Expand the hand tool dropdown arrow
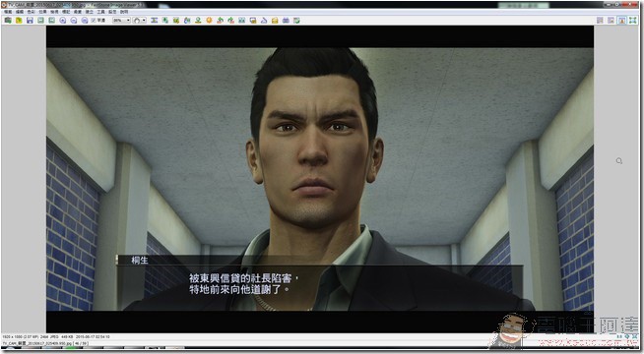 coord(144,20)
